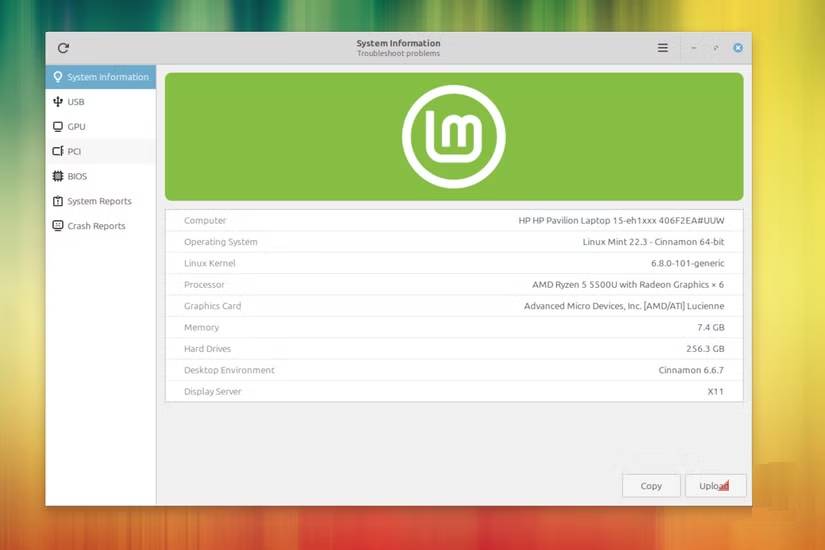Click the Crash Reports face icon
Image resolution: width=825 pixels, height=550 pixels.
click(x=57, y=226)
